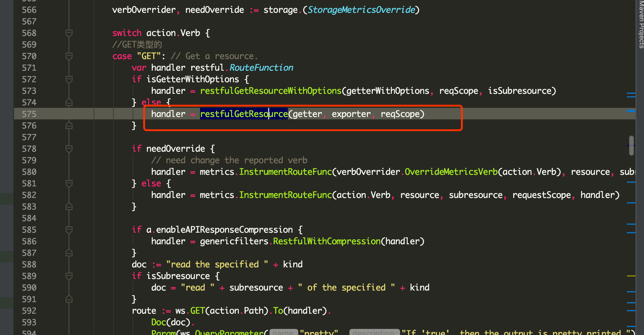The image size is (644, 335).
Task: Click the RouteFunction type name
Action: (x=261, y=68)
